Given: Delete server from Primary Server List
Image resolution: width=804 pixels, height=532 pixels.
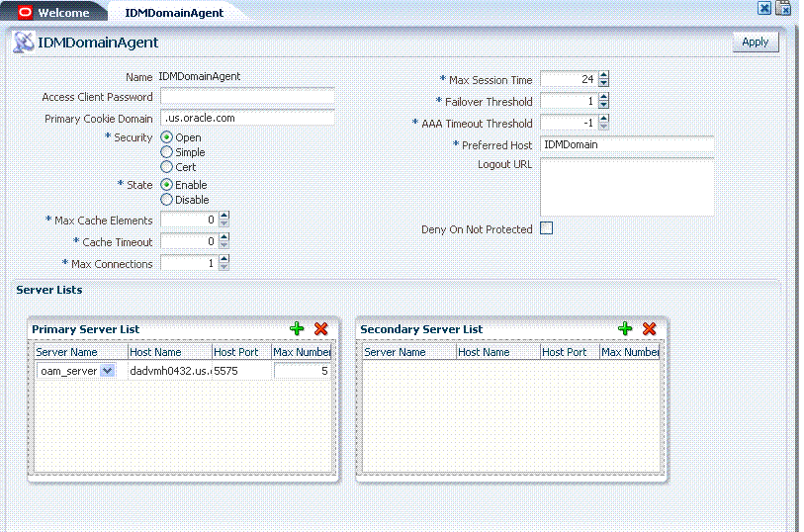Looking at the screenshot, I should click(321, 328).
